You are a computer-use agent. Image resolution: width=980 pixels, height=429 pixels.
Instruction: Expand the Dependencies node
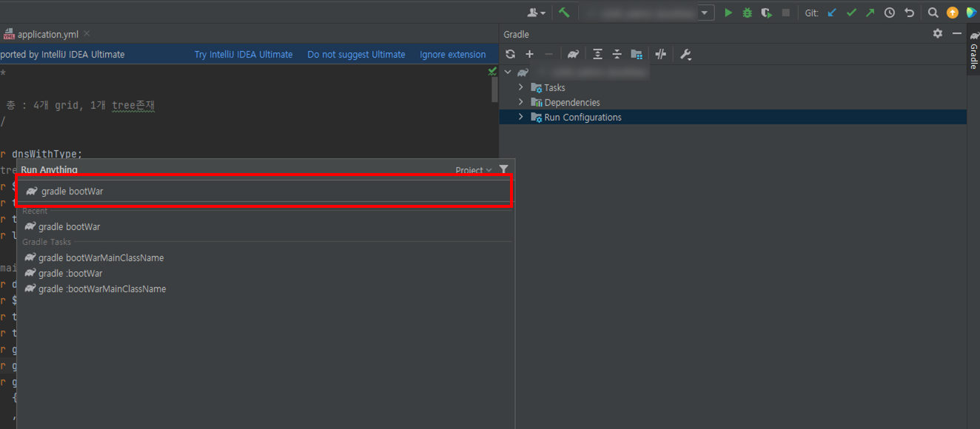pos(521,102)
